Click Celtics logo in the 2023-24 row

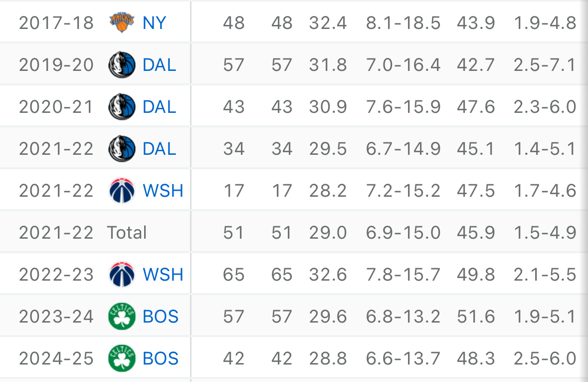tap(122, 317)
